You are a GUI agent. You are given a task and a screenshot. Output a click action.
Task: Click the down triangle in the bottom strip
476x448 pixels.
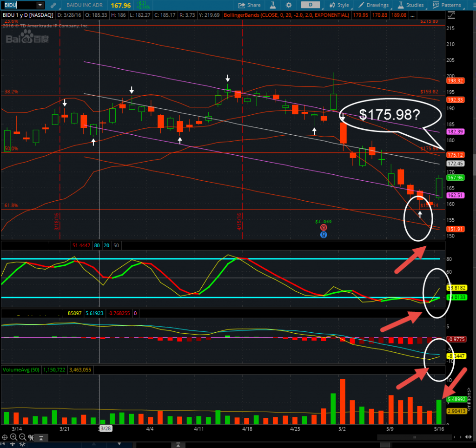point(119,444)
